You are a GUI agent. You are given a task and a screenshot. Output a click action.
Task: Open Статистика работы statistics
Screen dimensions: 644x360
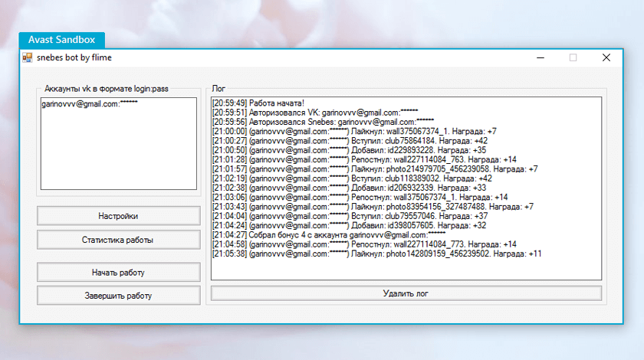(x=119, y=240)
